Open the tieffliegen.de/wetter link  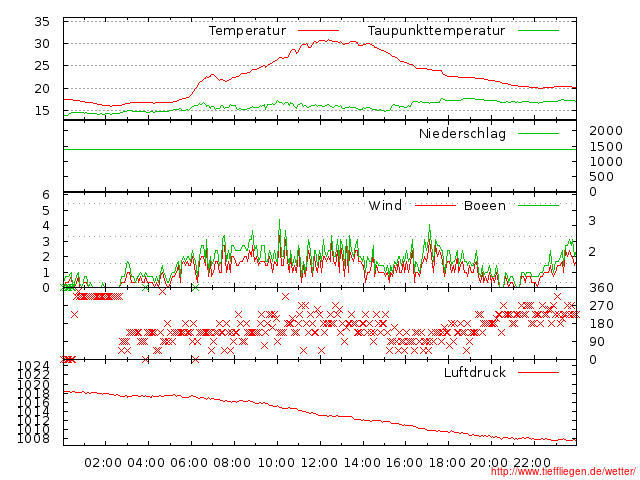(563, 472)
